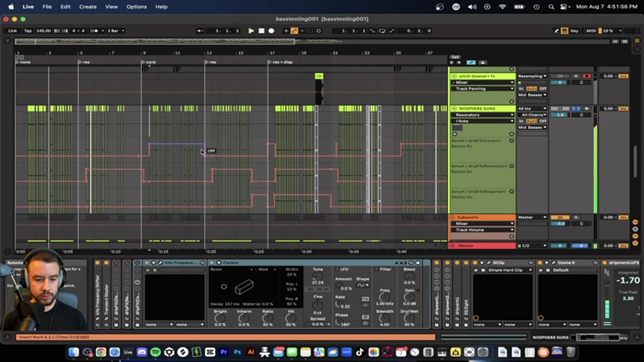Click the NOSPHERE GUNS track volume field
Viewport: 644px width, 362px height.
(x=560, y=115)
